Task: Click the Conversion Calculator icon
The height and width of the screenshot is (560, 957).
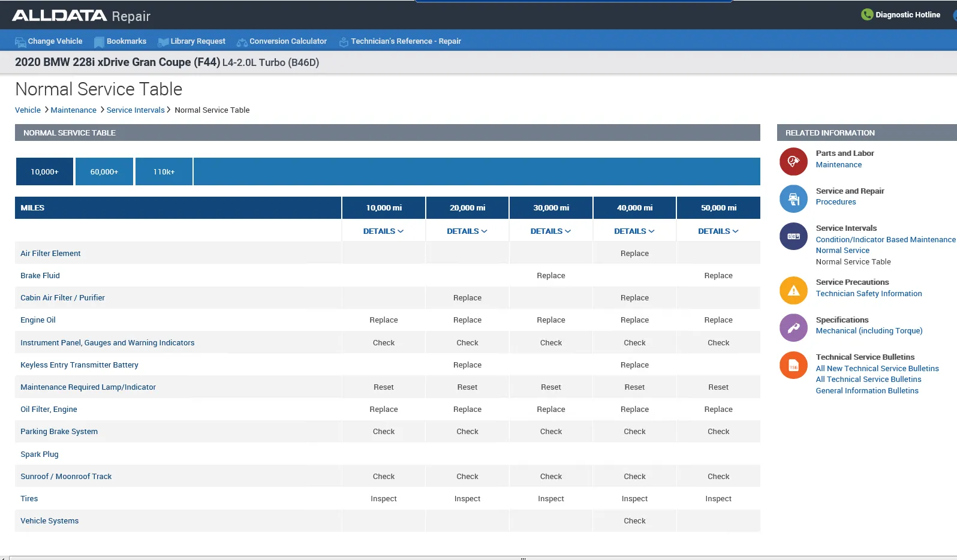Action: click(x=242, y=42)
